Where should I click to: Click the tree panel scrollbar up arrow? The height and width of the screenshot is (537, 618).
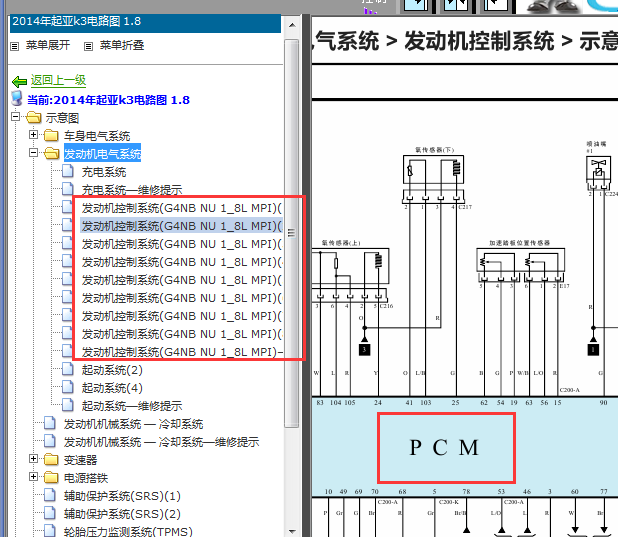292,25
